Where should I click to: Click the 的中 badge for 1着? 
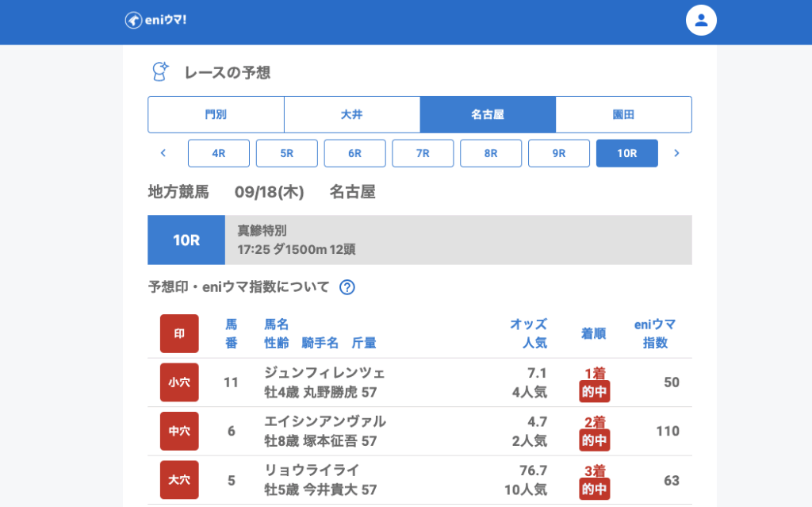tap(595, 391)
